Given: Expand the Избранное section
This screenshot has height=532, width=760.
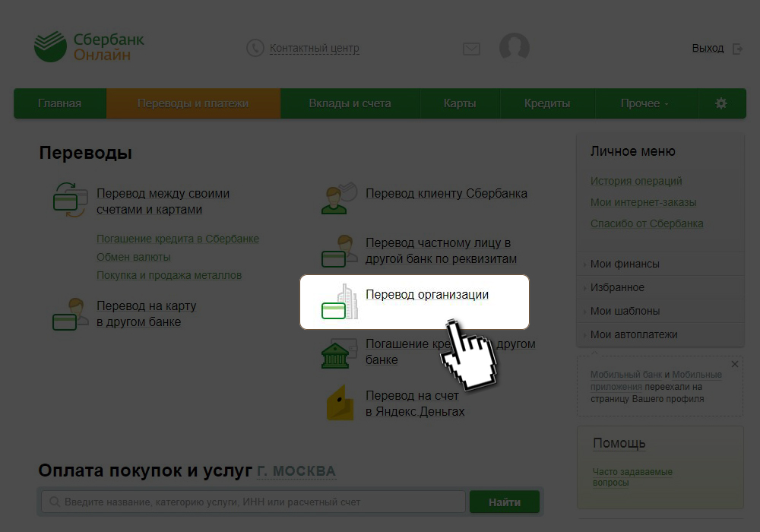Looking at the screenshot, I should 660,288.
